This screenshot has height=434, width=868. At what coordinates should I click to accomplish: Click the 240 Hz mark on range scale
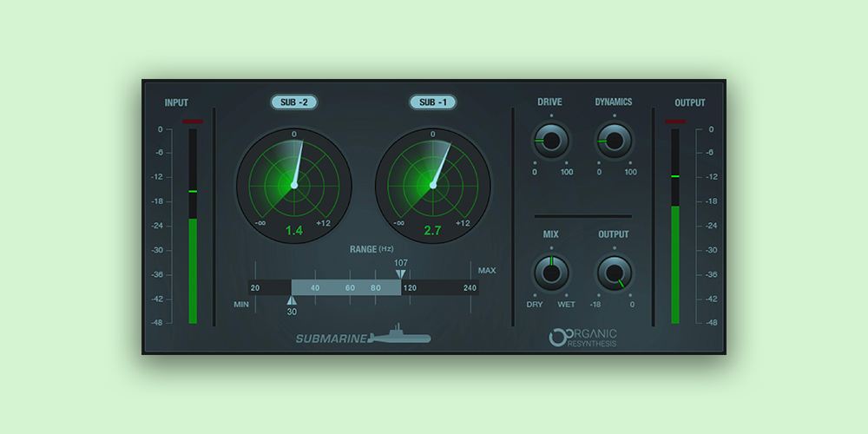470,288
